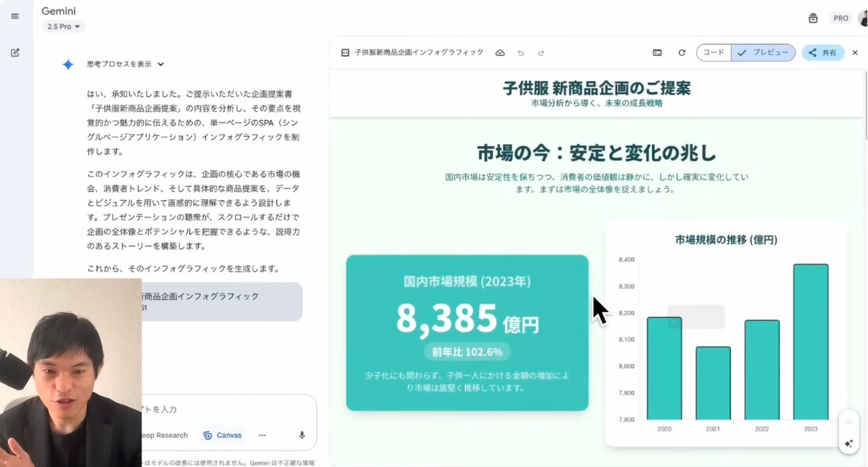This screenshot has width=868, height=467.
Task: Refresh the canvas preview
Action: [x=682, y=53]
